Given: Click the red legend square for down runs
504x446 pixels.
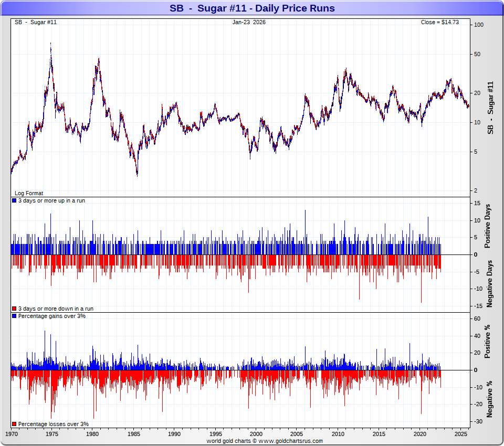Looking at the screenshot, I should (x=14, y=309).
